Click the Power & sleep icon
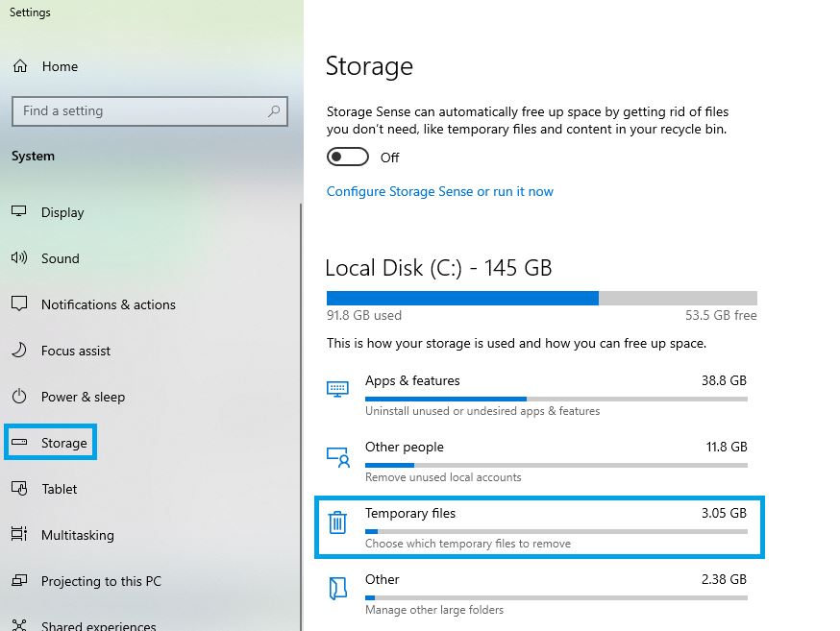The image size is (840, 631). tap(19, 397)
